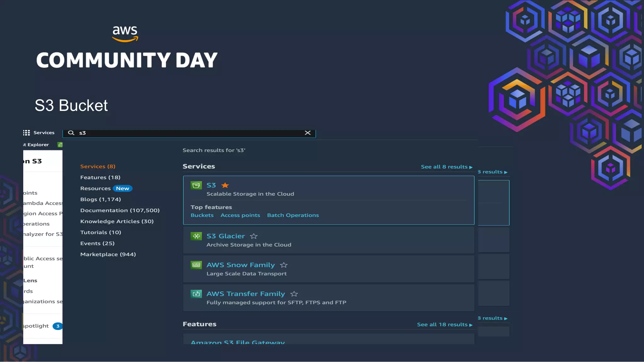Click the AWS Transfer Family icon
Image resolution: width=644 pixels, height=362 pixels.
196,294
